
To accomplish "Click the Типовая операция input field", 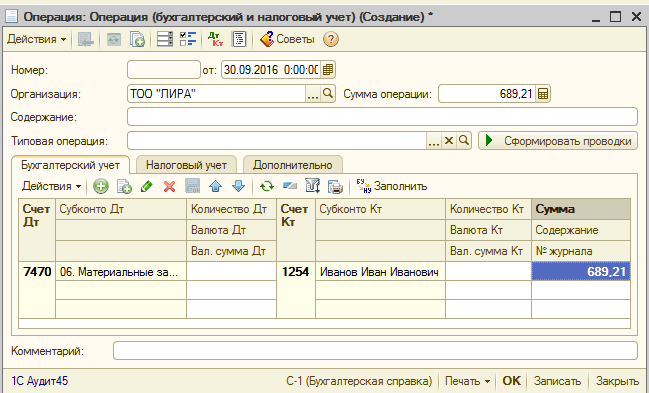I will pyautogui.click(x=276, y=141).
